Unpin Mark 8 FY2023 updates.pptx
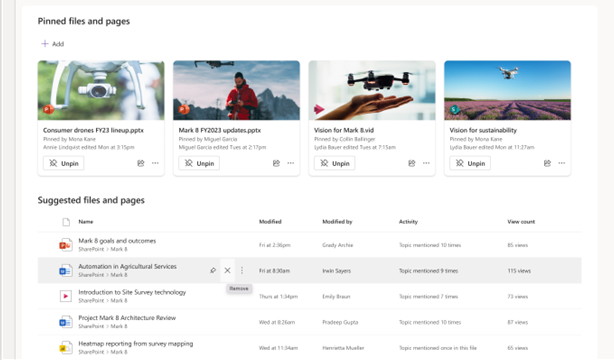614x360 pixels. (x=199, y=163)
